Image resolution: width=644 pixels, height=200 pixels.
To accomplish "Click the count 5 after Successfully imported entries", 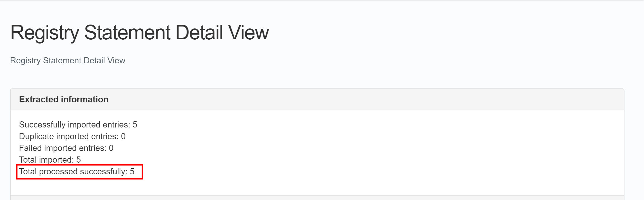I will tap(135, 125).
